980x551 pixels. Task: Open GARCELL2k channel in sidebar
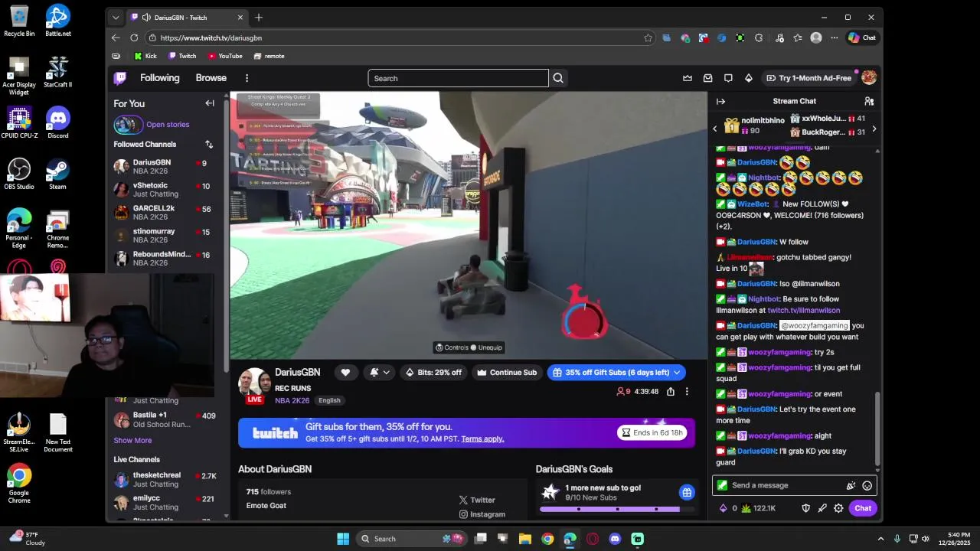[x=162, y=212]
